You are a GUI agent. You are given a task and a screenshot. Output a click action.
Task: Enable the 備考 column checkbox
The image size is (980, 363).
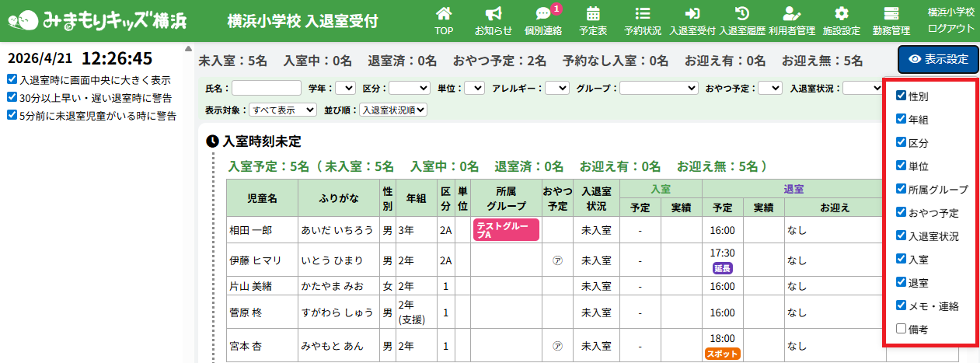click(x=902, y=330)
